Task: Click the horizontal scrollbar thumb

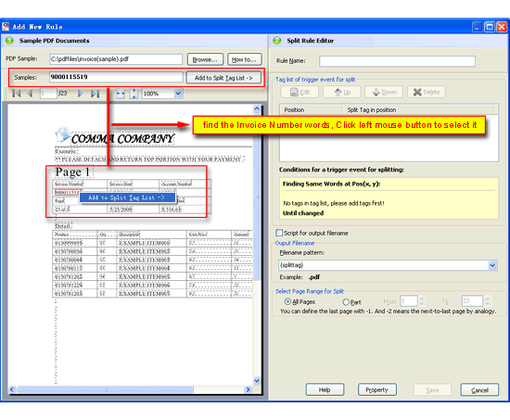Action: point(106,389)
